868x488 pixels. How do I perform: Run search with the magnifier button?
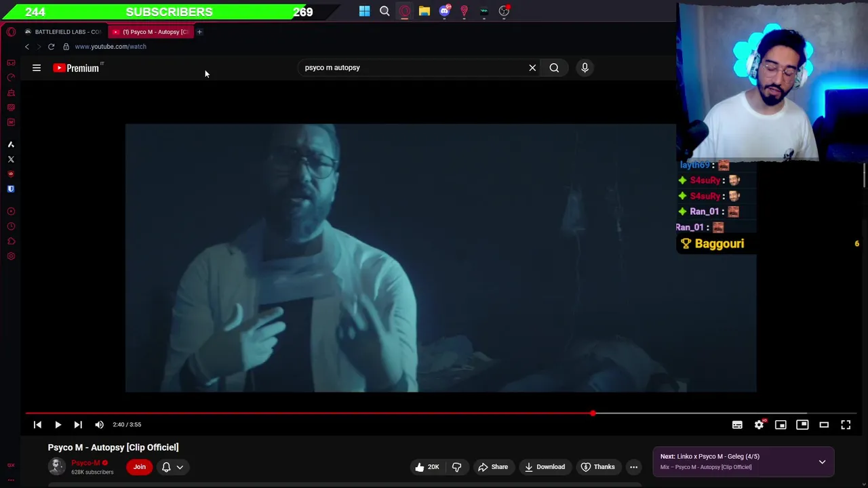[x=554, y=68]
